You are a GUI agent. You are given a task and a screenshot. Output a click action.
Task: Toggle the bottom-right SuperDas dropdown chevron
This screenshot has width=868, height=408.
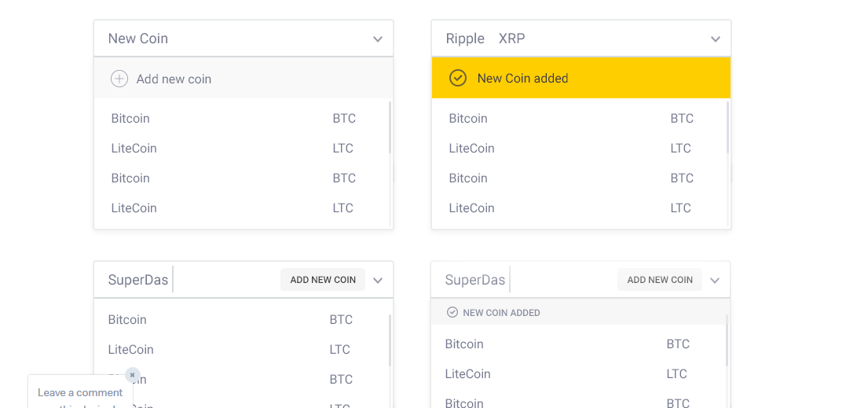tap(715, 280)
